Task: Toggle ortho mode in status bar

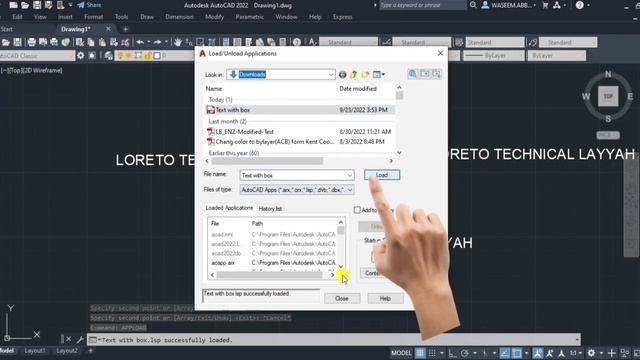Action: tap(452, 353)
